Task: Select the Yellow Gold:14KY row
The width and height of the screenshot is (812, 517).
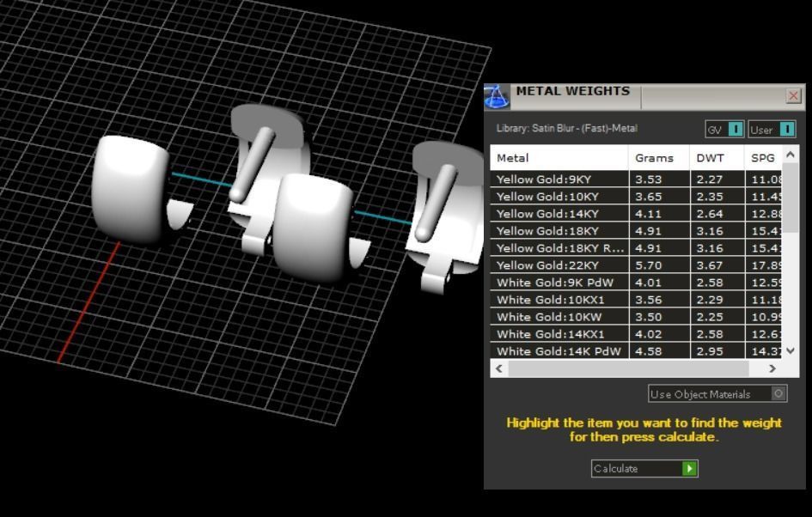Action: (x=637, y=214)
